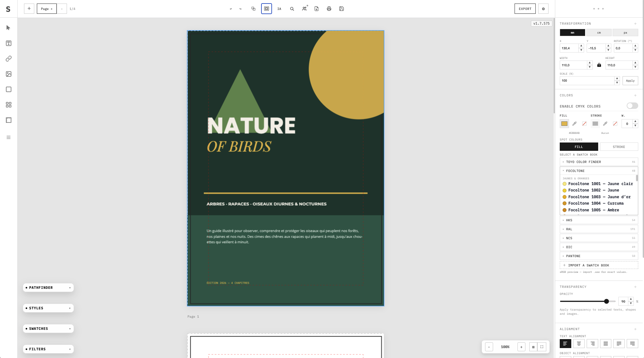Viewport: 644px width, 358px height.
Task: Click the X position input field
Action: [x=569, y=48]
